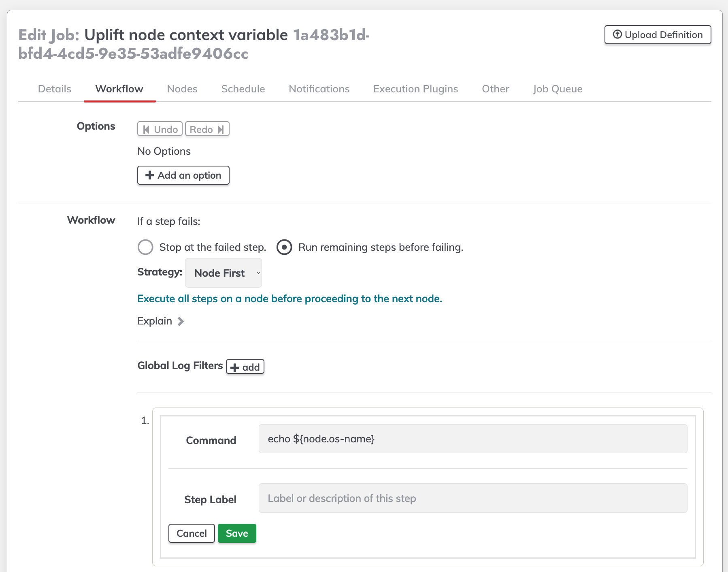Image resolution: width=728 pixels, height=572 pixels.
Task: Cancel editing the command step
Action: [x=192, y=533]
